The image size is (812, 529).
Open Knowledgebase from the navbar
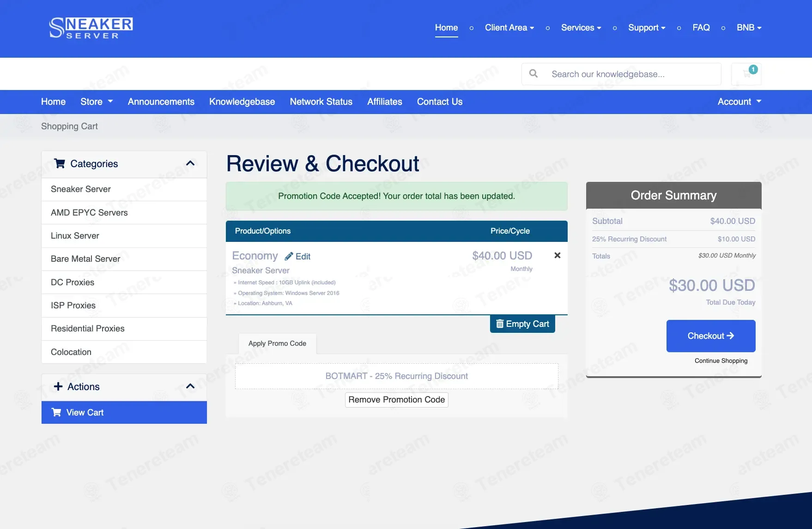[242, 102]
